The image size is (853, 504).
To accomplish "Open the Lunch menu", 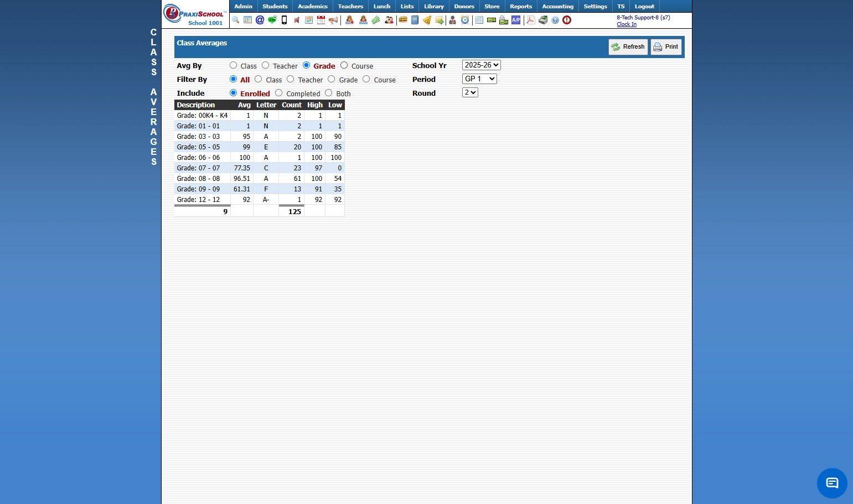I will coord(382,7).
